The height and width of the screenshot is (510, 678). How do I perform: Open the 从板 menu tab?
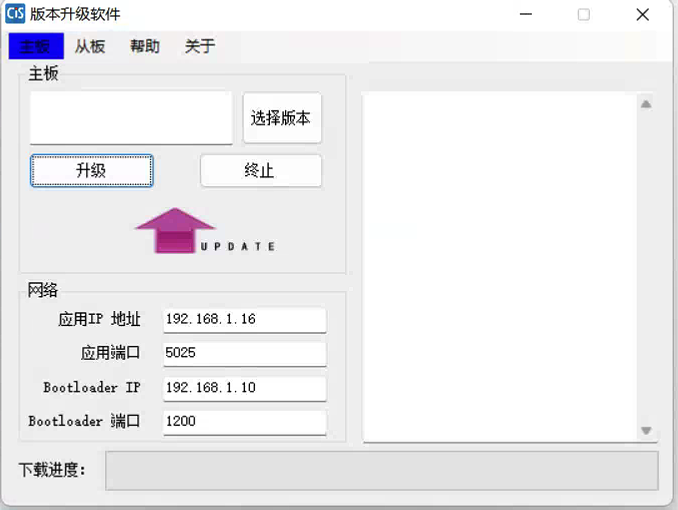point(90,46)
